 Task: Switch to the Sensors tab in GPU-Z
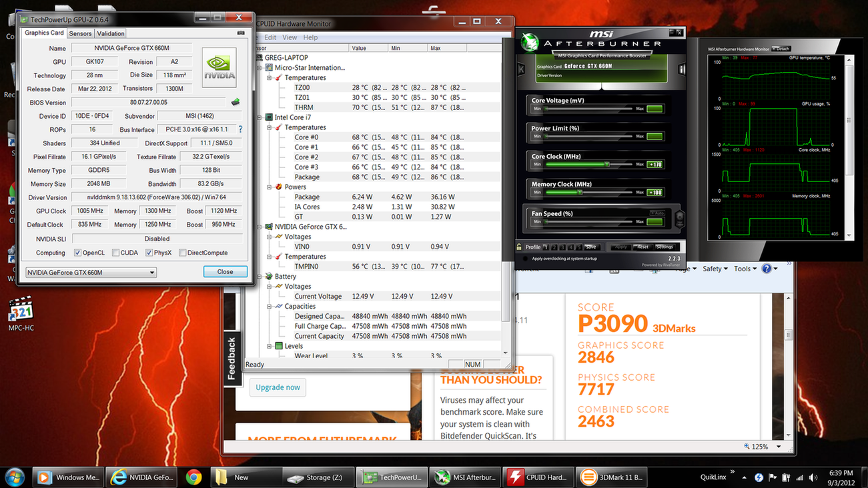tap(80, 33)
